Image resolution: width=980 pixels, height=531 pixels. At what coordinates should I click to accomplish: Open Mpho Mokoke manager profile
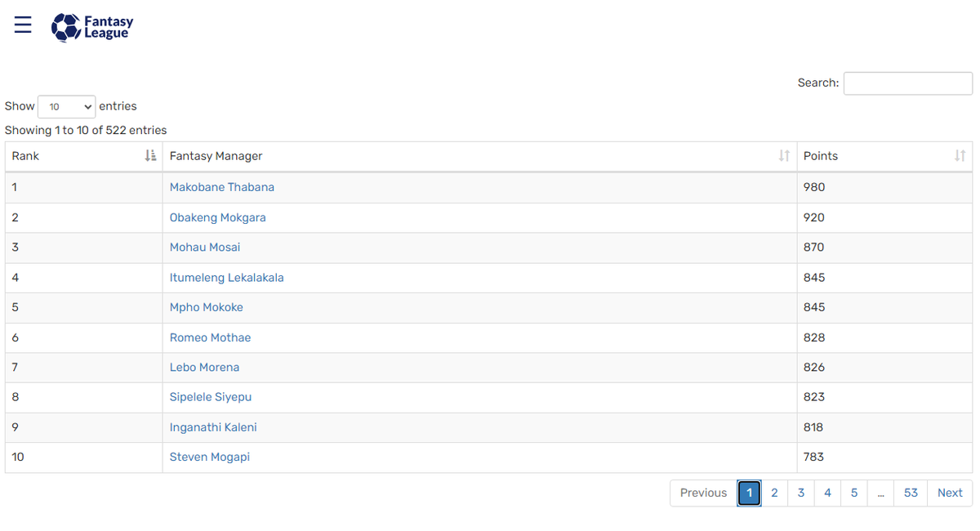207,307
